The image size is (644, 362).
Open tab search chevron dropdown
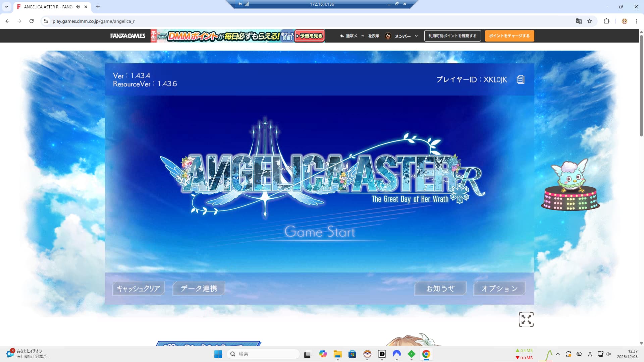point(7,7)
